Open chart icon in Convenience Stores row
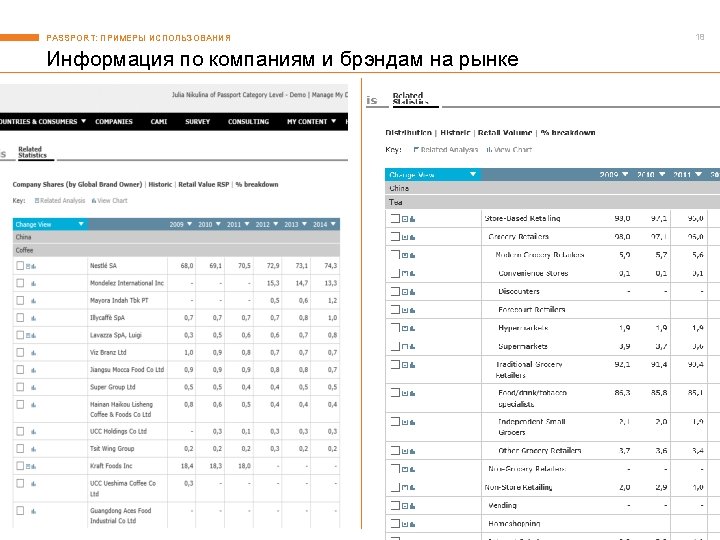 (x=412, y=274)
